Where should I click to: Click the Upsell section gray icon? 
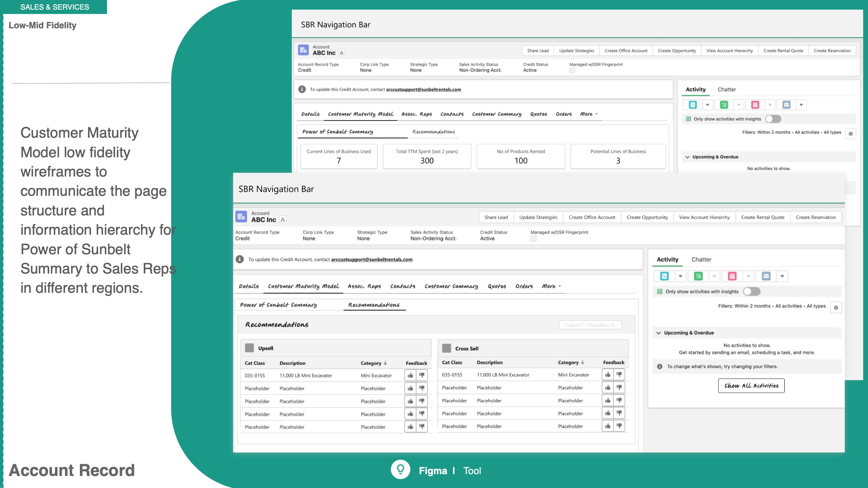[x=249, y=348]
